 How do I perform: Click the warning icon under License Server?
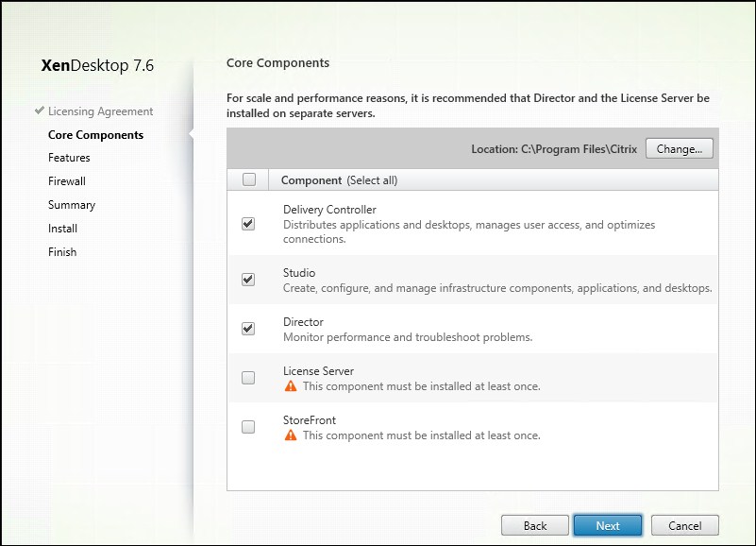tap(291, 385)
